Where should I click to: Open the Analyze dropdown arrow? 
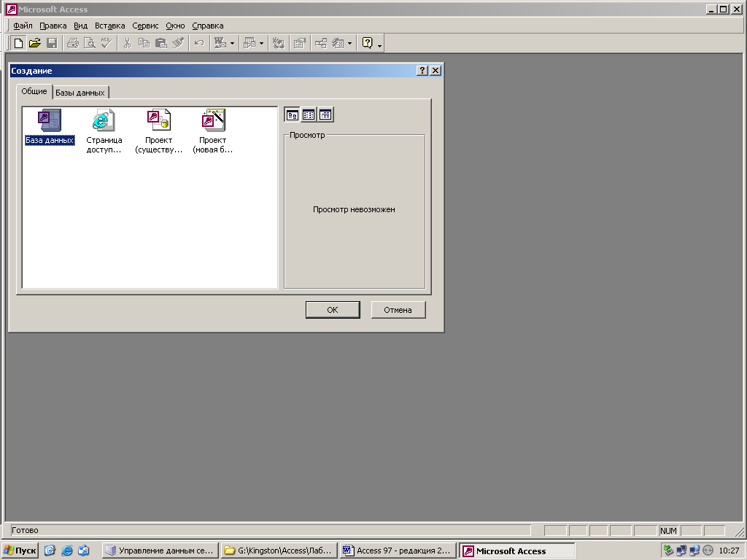262,43
